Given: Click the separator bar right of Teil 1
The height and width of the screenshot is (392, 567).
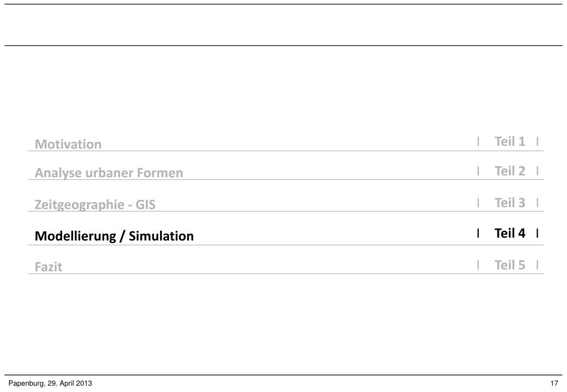Looking at the screenshot, I should [538, 142].
